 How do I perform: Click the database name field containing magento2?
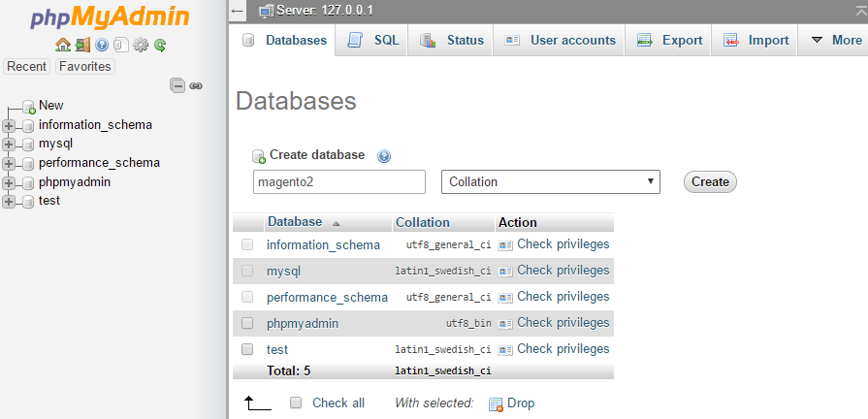[x=339, y=181]
